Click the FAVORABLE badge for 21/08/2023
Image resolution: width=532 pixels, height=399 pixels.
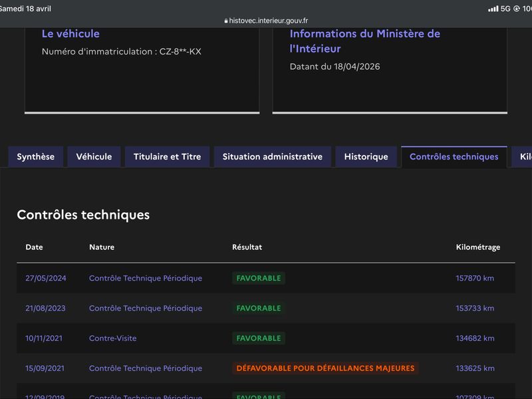point(259,308)
